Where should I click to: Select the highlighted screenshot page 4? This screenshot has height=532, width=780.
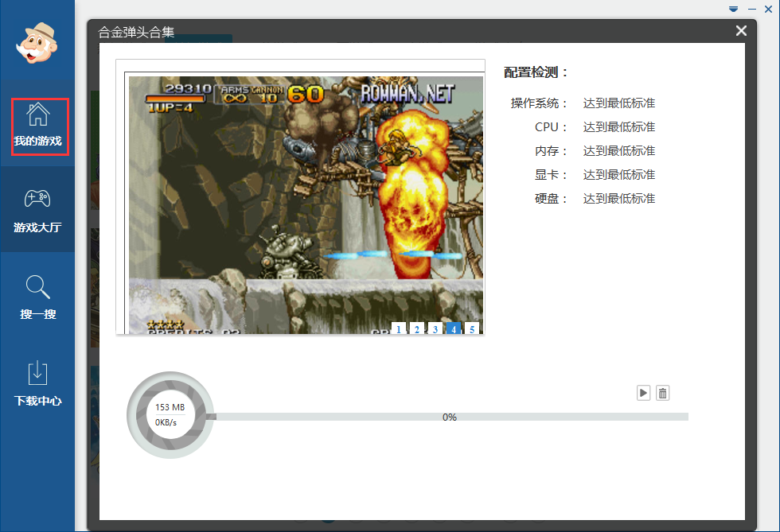(x=454, y=328)
